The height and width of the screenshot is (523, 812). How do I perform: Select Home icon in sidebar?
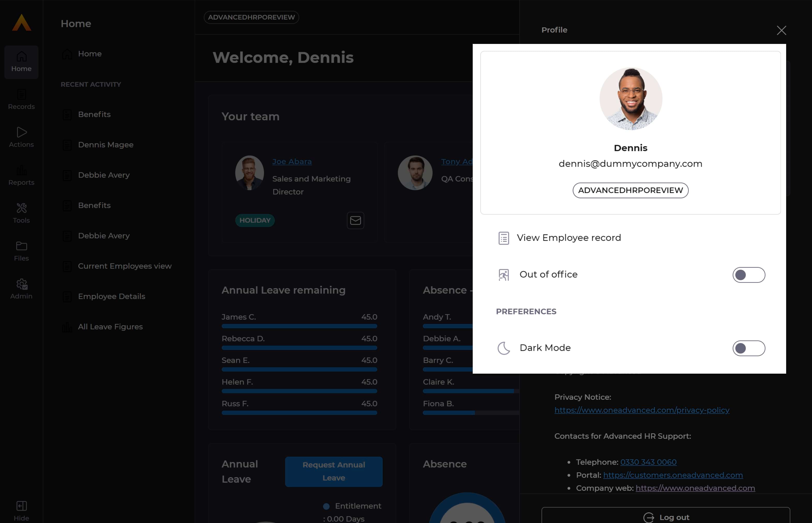(x=21, y=56)
